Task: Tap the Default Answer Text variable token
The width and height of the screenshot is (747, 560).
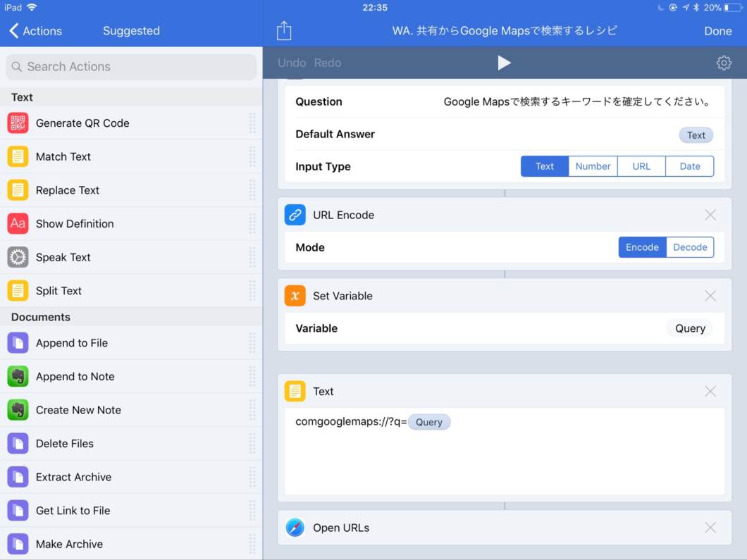Action: click(x=696, y=135)
